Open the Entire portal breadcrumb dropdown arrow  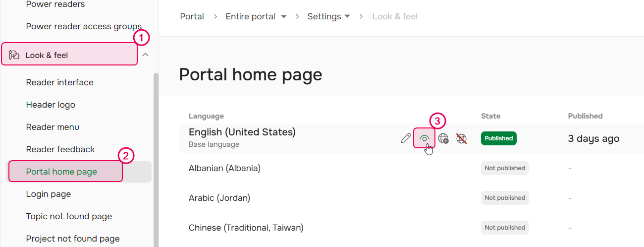(x=284, y=17)
